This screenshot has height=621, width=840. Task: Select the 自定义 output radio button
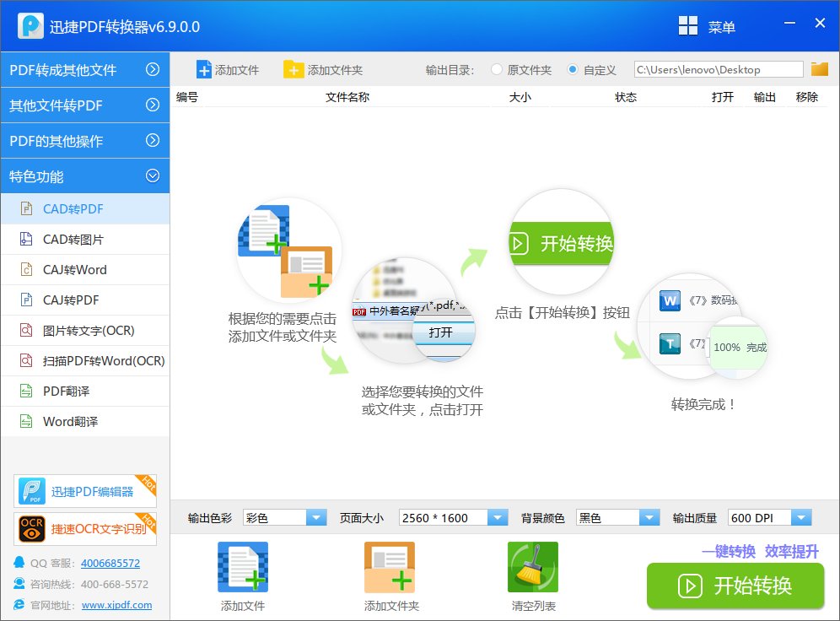[573, 69]
